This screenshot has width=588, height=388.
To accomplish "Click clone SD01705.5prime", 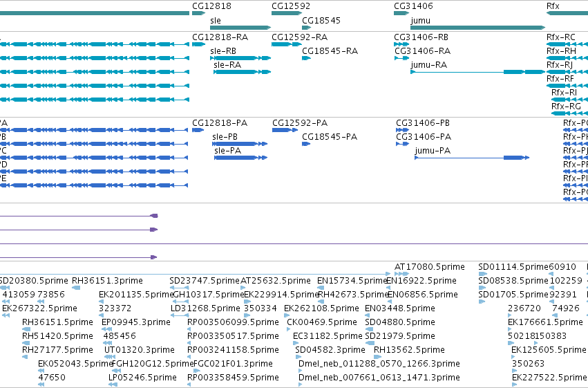I will tap(513, 295).
